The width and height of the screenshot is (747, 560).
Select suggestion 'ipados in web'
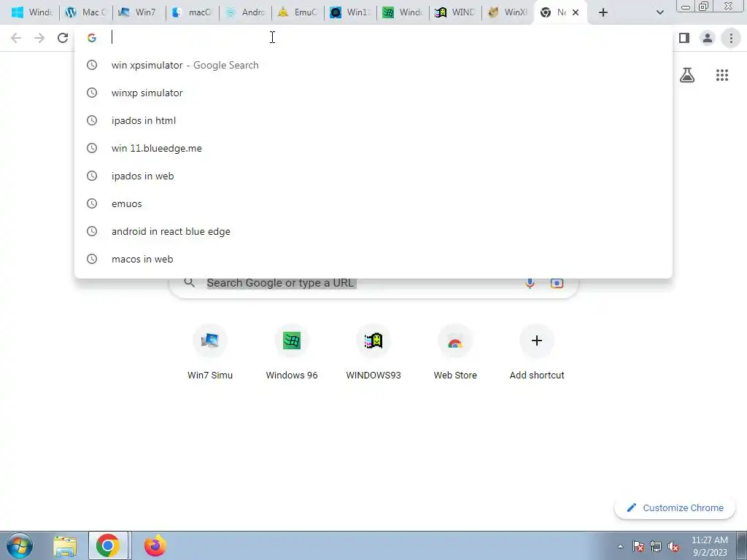pos(373,176)
